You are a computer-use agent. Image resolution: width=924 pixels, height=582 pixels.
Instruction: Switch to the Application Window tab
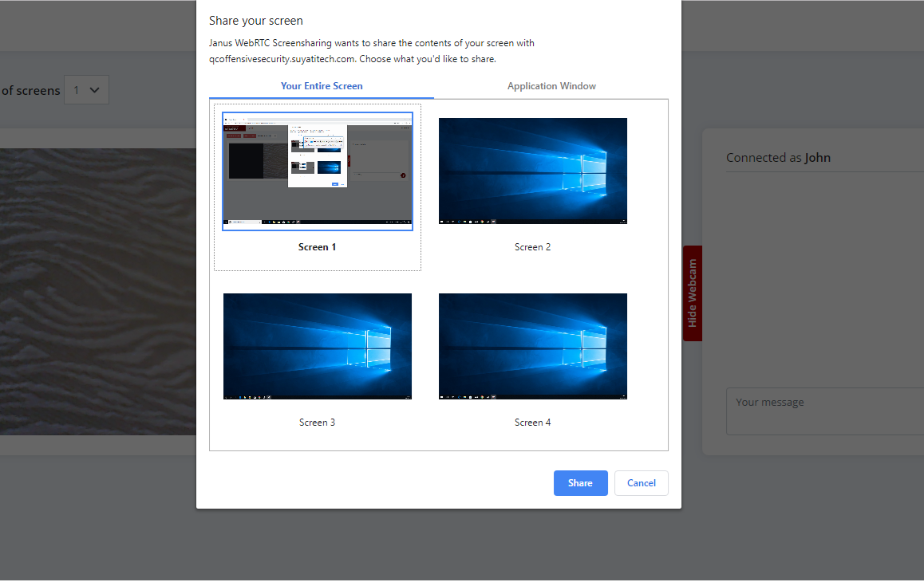(551, 85)
